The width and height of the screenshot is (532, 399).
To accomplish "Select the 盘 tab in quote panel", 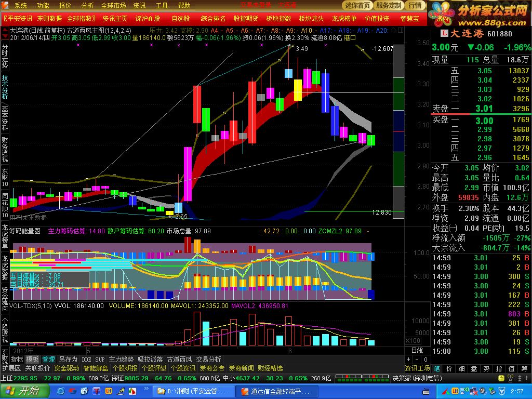I will pyautogui.click(x=474, y=368).
